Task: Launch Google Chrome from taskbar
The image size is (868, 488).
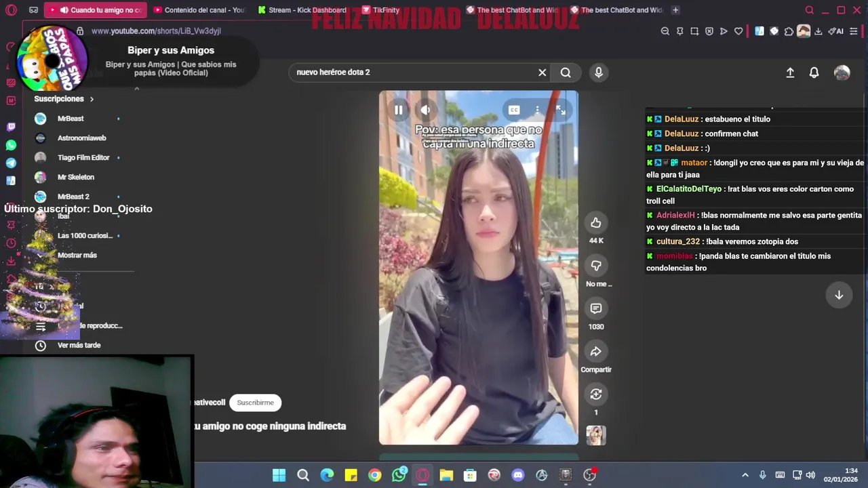Action: pyautogui.click(x=375, y=475)
